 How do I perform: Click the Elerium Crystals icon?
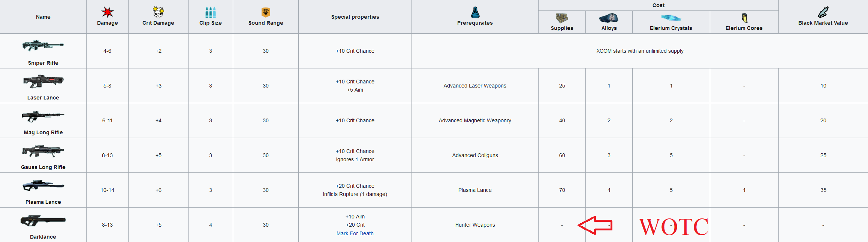(671, 18)
